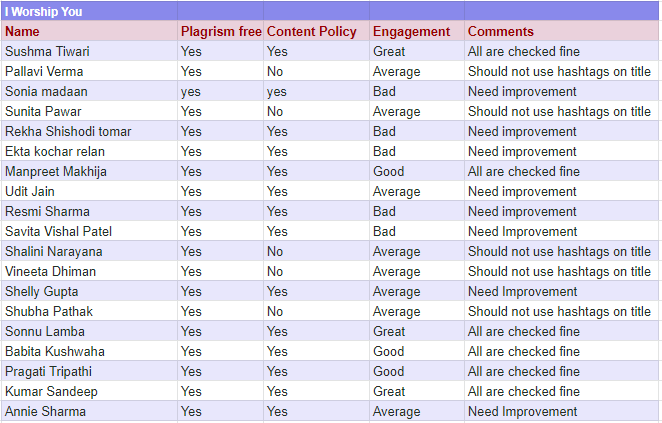Select the "Plagrism free" column header
This screenshot has width=662, height=423.
point(221,31)
